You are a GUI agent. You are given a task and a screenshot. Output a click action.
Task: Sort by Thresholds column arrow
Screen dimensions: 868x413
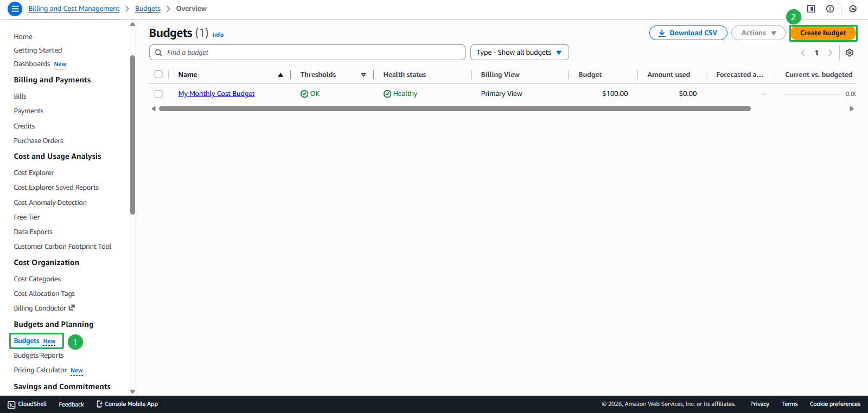(363, 75)
